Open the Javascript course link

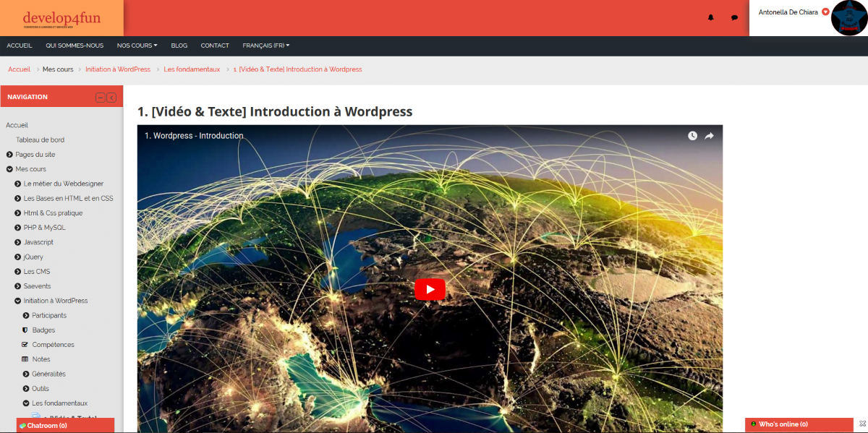point(38,242)
